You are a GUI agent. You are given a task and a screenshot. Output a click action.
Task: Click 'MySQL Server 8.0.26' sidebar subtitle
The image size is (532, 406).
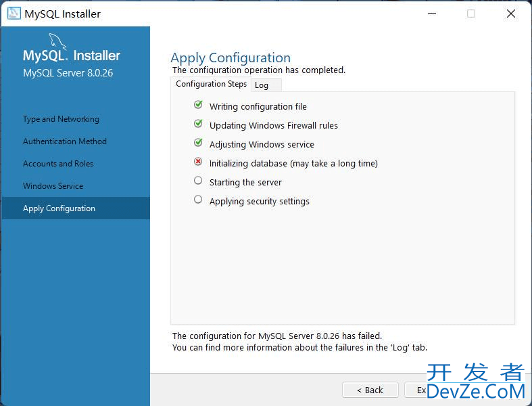pos(68,73)
